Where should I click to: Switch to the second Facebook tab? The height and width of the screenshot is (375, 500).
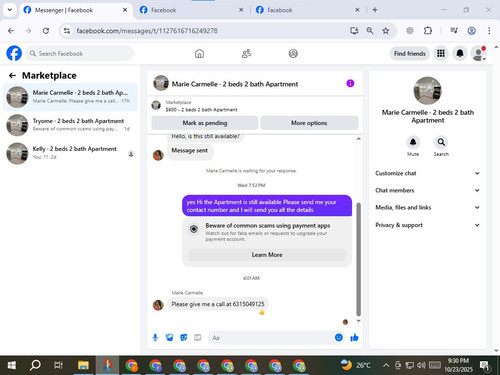192,10
